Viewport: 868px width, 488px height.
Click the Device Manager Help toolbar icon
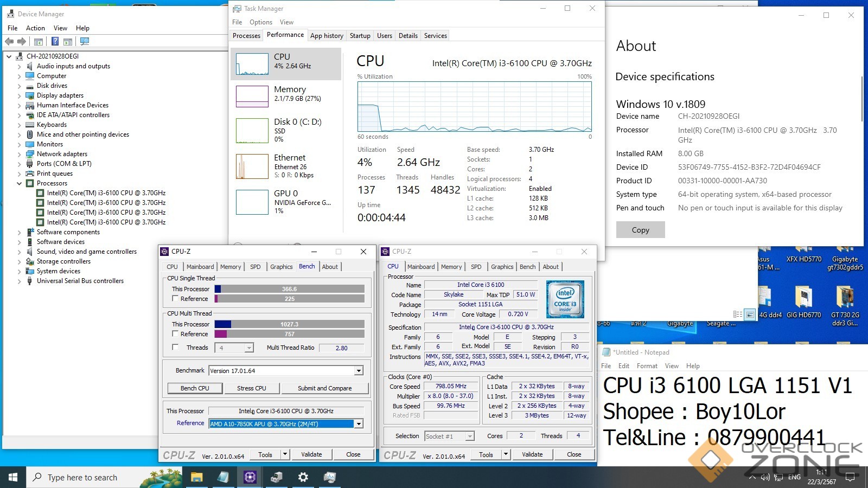pos(55,41)
